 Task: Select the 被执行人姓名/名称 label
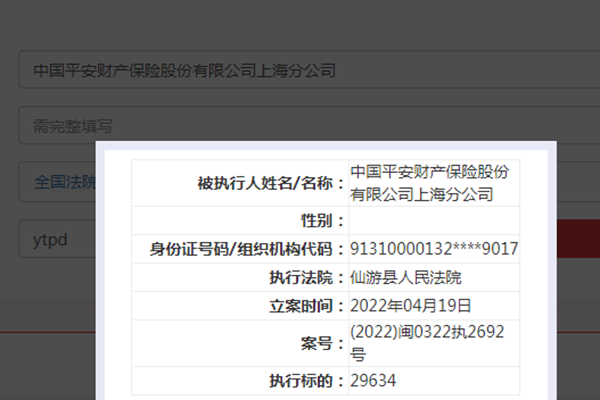[271, 183]
